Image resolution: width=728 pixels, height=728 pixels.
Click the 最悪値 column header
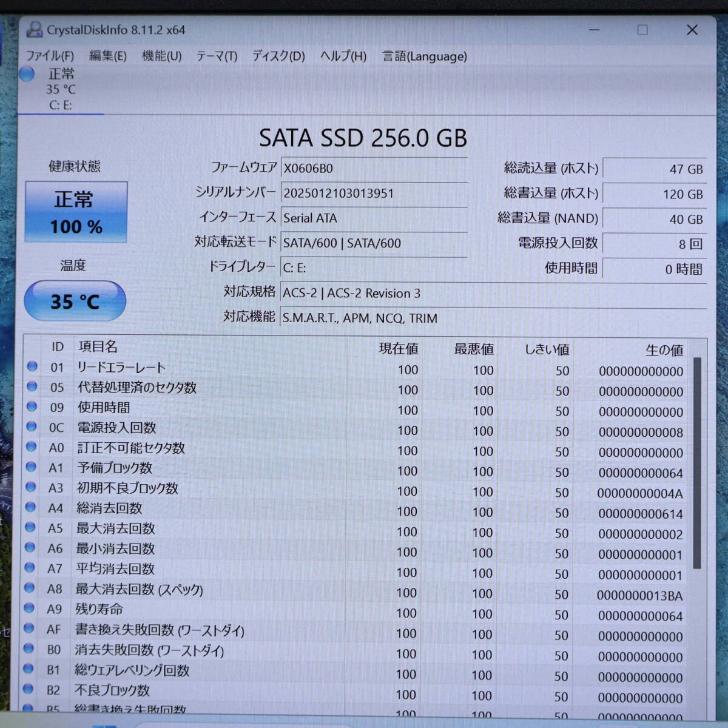(474, 349)
